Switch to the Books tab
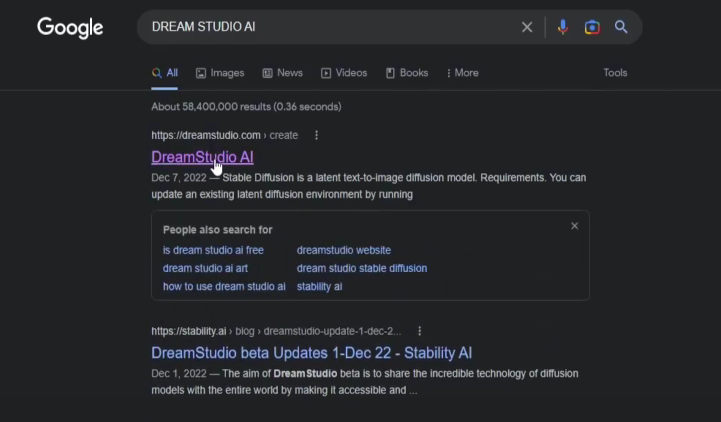 (407, 73)
